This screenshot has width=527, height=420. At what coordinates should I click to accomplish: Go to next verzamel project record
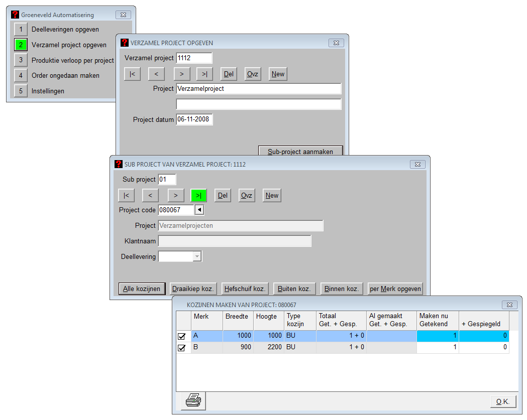click(x=182, y=74)
